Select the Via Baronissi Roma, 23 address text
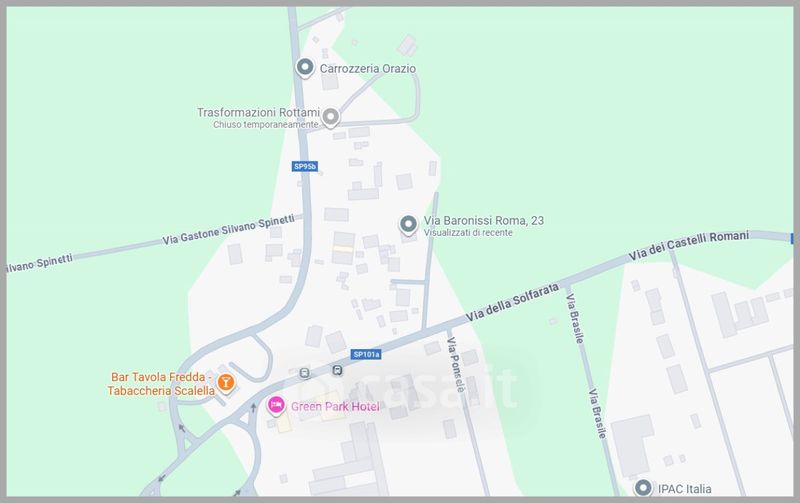Viewport: 800px width, 503px height. (x=484, y=220)
